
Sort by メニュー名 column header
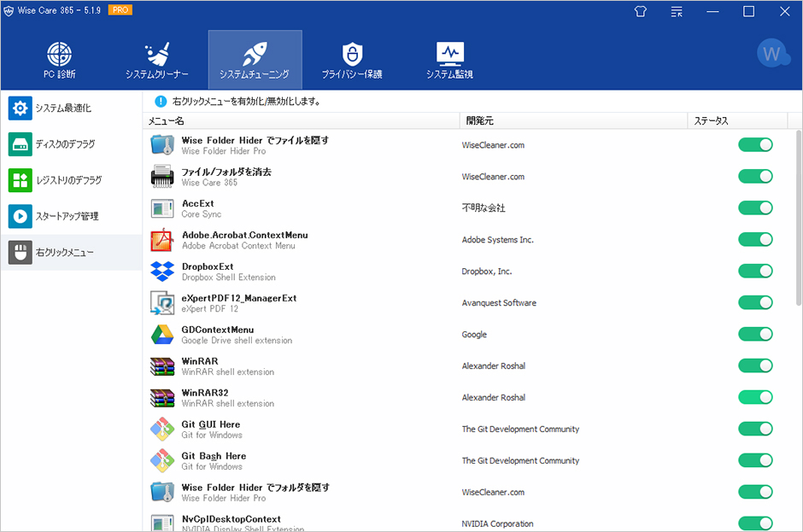coord(301,121)
